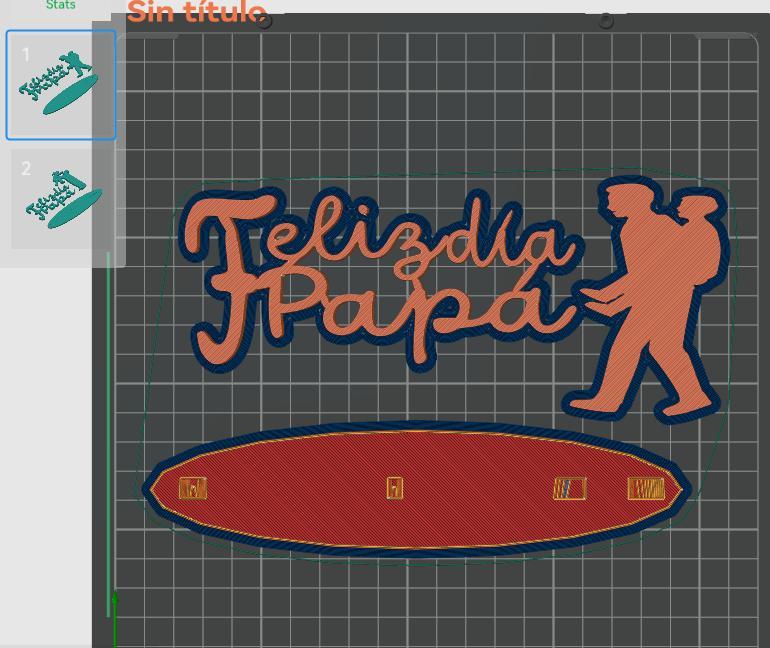Open the Stats tab
The width and height of the screenshot is (770, 648).
60,5
